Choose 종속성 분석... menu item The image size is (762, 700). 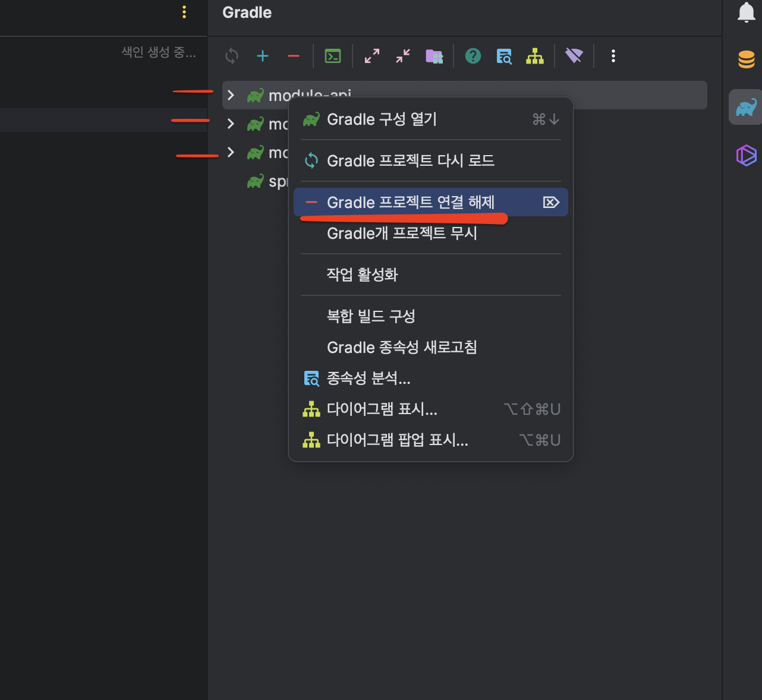431,379
